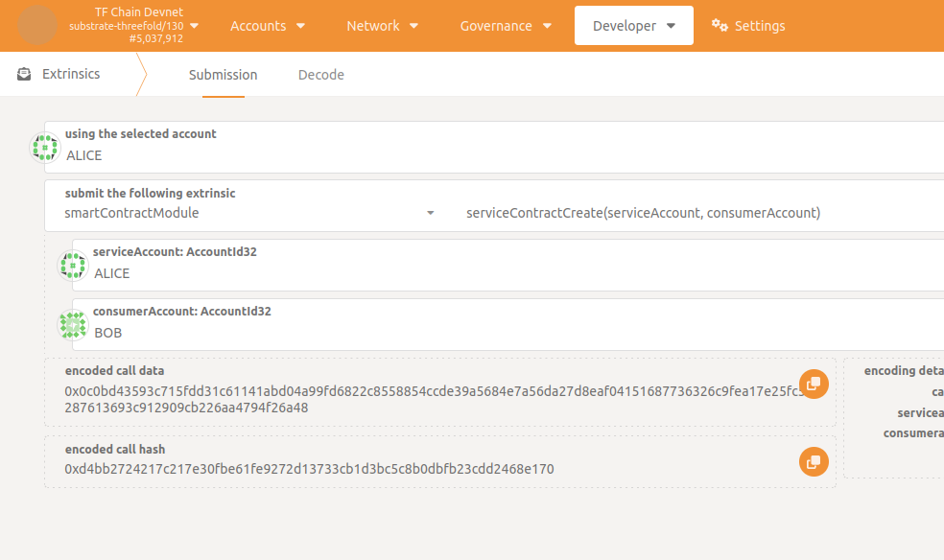Open the Developer menu

point(633,26)
